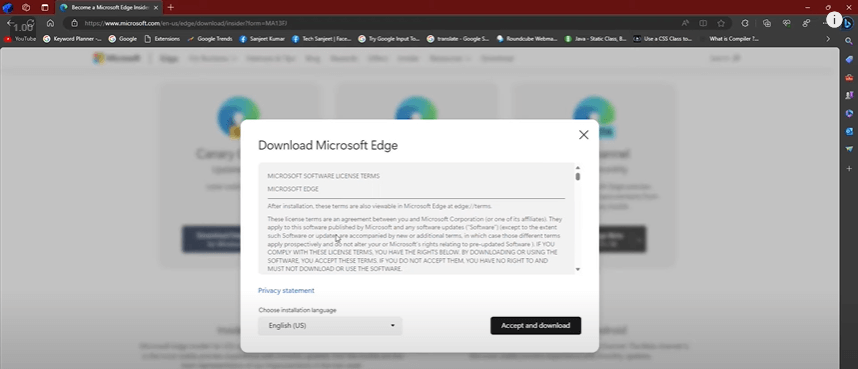Open the What is Compiler bookmark
Screen dimensions: 858x369
tap(729, 39)
